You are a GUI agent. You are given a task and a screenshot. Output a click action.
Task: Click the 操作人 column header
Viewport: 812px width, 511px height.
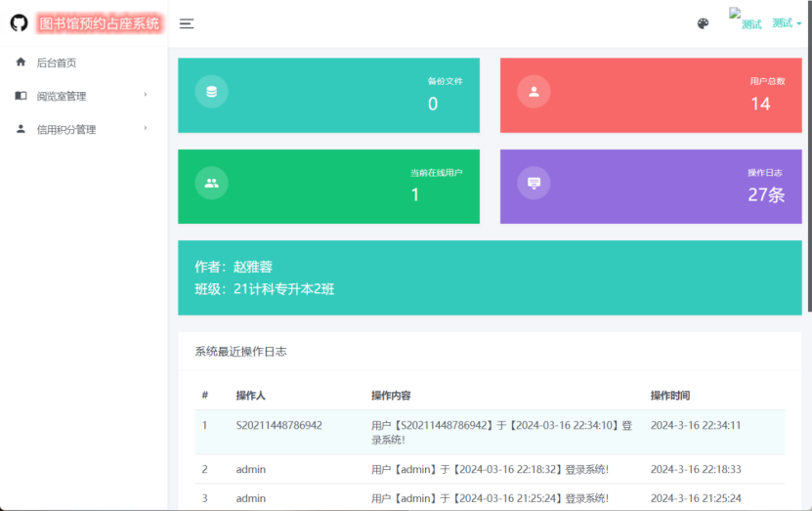251,396
